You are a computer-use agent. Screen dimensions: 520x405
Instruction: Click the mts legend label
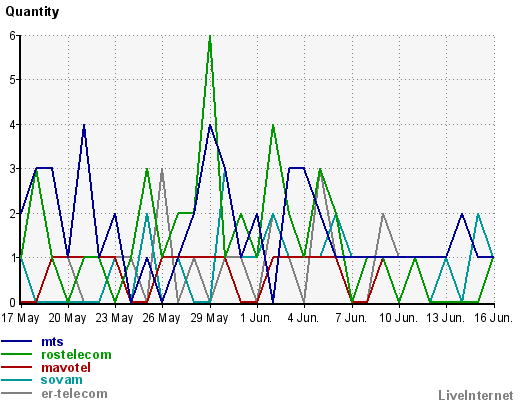click(52, 342)
